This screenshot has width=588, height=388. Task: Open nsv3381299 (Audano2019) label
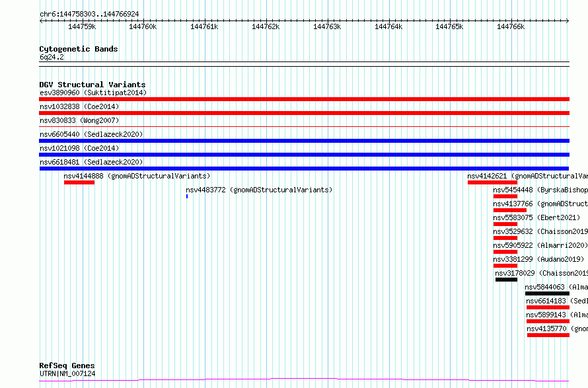tap(538, 259)
